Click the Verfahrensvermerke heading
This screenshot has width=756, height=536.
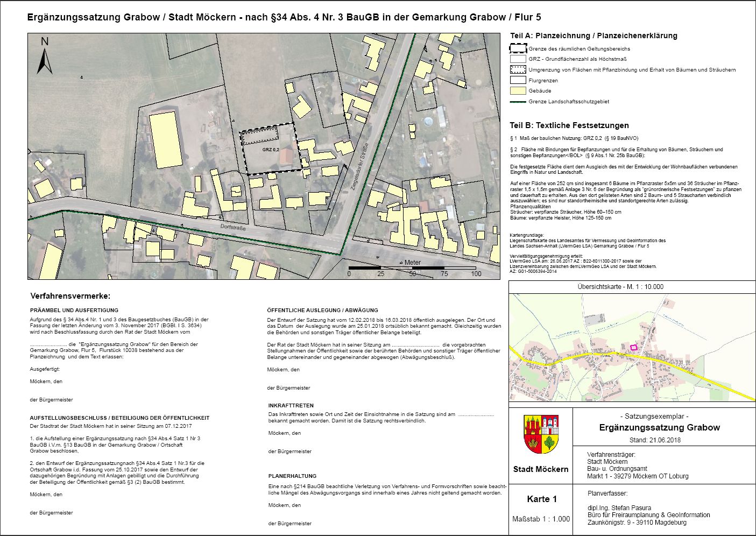[x=70, y=296]
